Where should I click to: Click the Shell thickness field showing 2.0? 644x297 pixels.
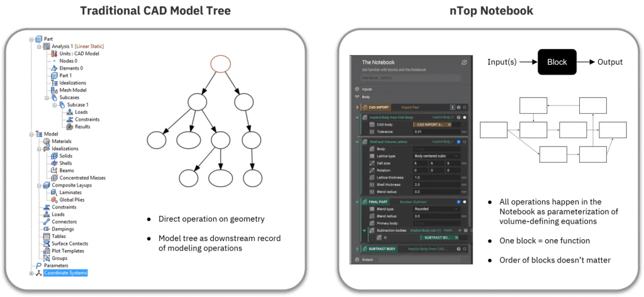(437, 185)
